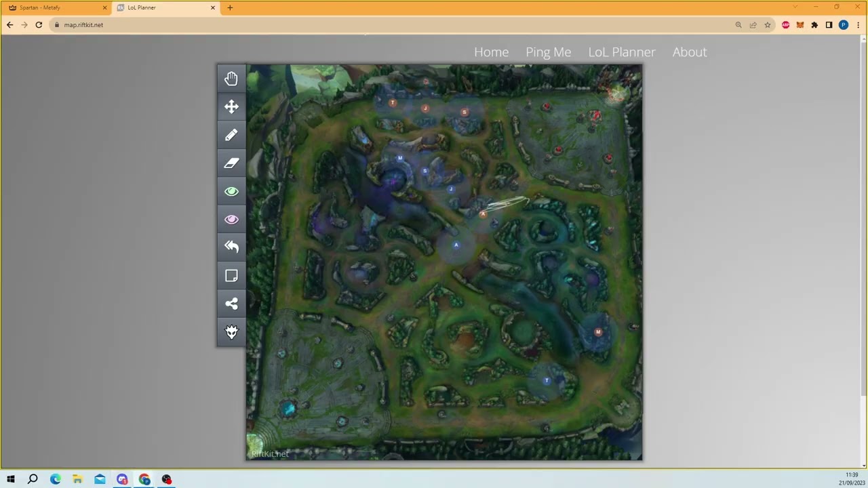Viewport: 868px width, 488px height.
Task: Select the sticky note tool
Action: coord(231,275)
